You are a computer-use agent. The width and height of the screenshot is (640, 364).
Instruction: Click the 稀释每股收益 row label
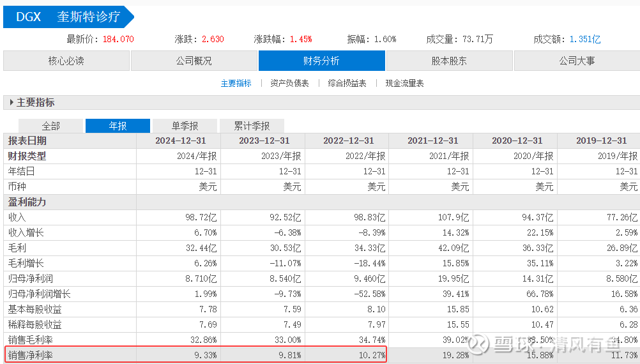pos(35,324)
